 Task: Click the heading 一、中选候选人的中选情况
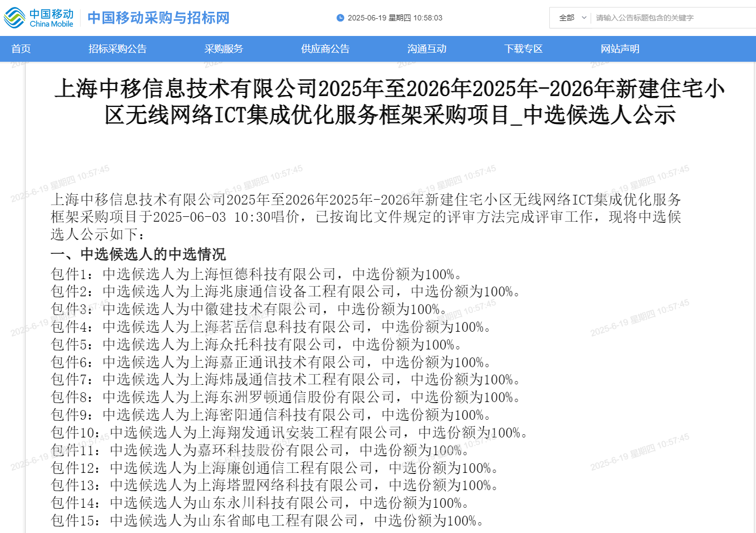[138, 254]
